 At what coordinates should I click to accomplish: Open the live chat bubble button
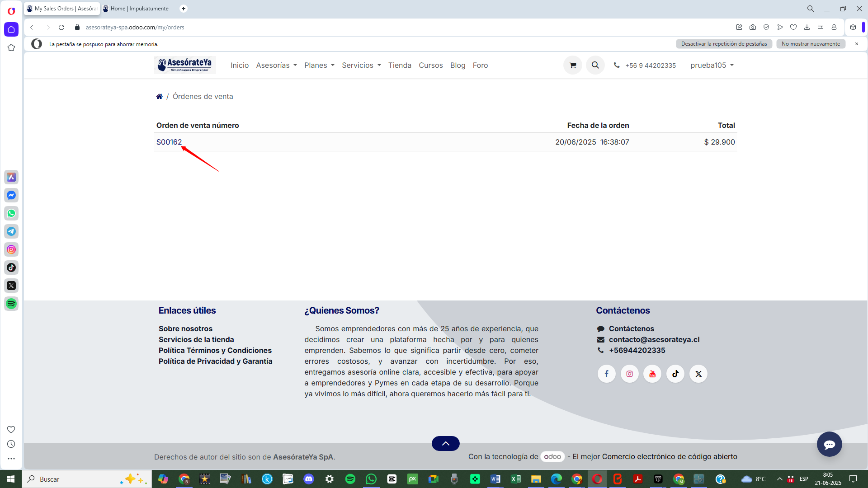click(x=829, y=445)
